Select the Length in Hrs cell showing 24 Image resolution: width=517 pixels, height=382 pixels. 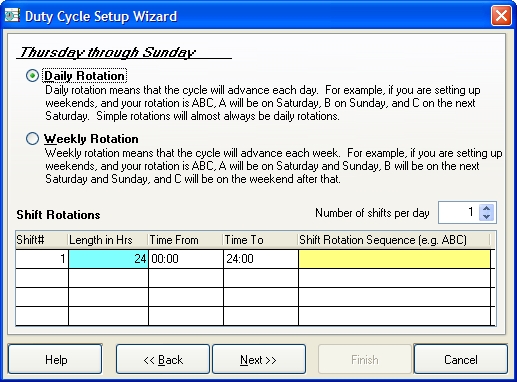pos(108,259)
